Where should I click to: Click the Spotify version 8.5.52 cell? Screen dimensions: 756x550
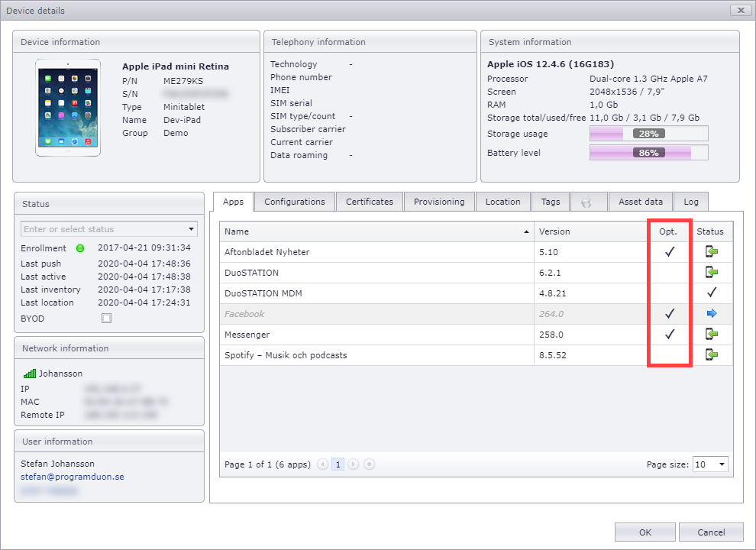(590, 355)
